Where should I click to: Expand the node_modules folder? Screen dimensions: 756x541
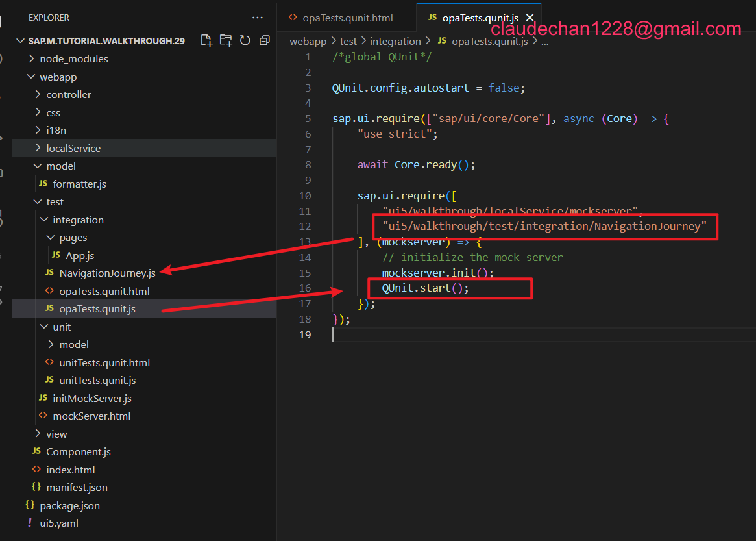(x=73, y=58)
